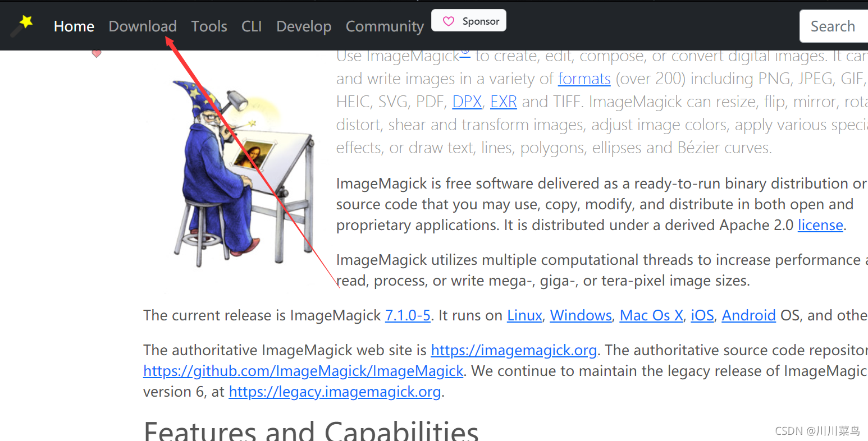Open release version 7.1.0-5 link
Viewport: 868px width, 441px height.
point(408,316)
